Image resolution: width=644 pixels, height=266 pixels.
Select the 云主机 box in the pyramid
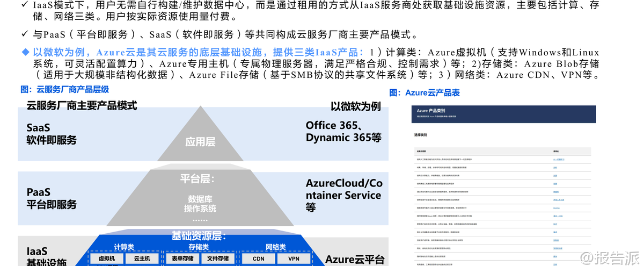click(142, 258)
